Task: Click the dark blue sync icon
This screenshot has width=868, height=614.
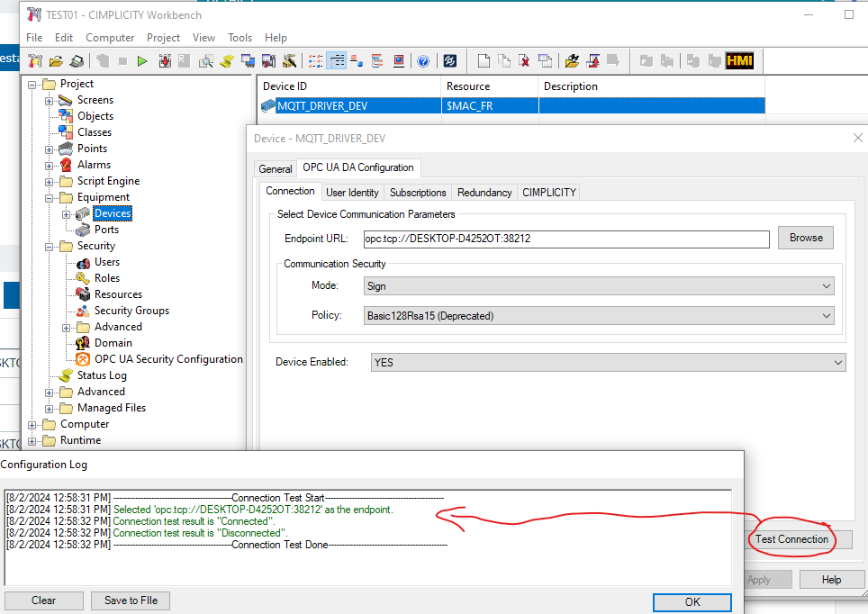Action: pos(450,61)
